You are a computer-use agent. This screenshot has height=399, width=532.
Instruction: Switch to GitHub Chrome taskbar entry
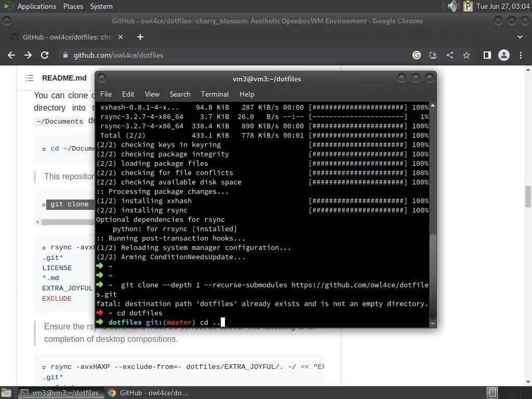[148, 393]
